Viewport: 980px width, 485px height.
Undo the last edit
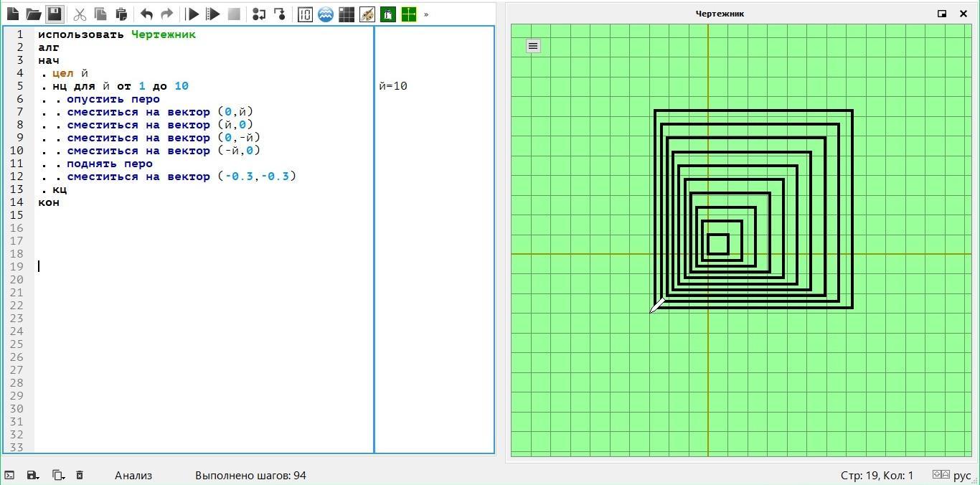tap(146, 14)
